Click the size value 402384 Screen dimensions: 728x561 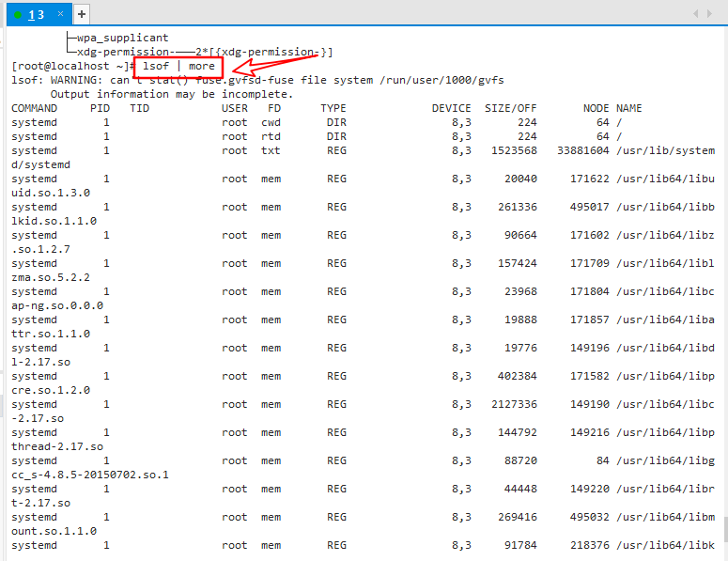coord(518,376)
